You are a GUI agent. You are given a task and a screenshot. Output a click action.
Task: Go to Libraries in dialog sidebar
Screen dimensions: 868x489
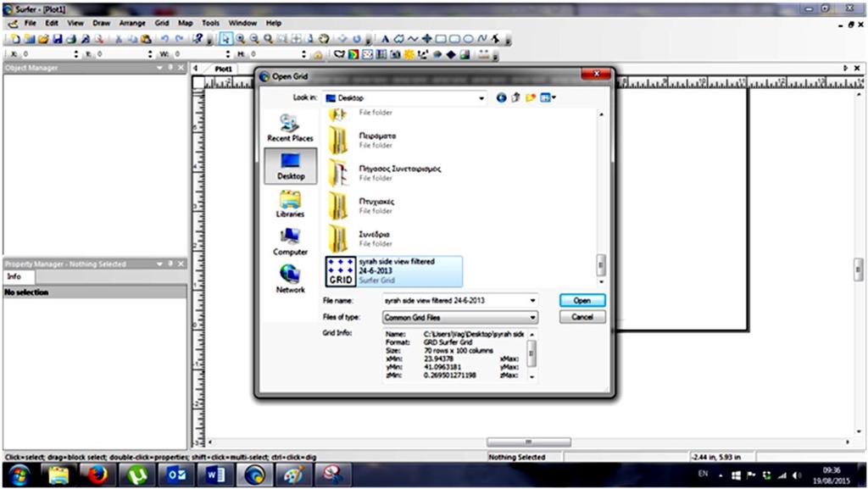290,203
